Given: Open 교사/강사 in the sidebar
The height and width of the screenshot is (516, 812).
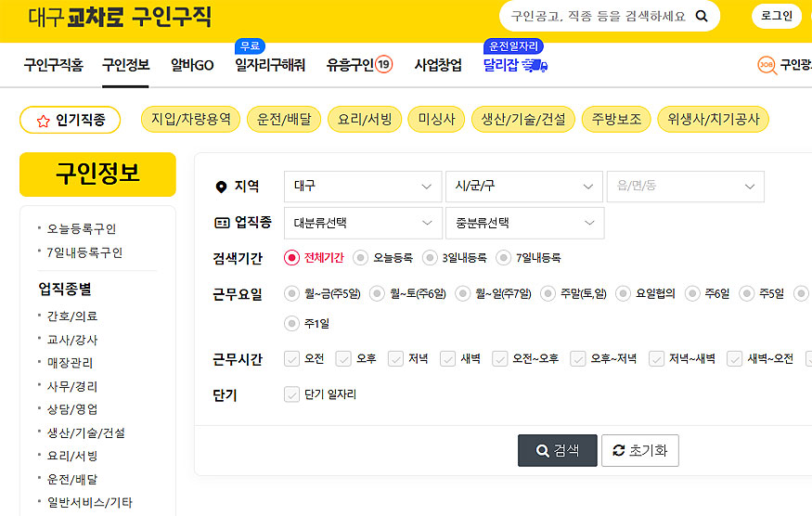Looking at the screenshot, I should [x=72, y=340].
